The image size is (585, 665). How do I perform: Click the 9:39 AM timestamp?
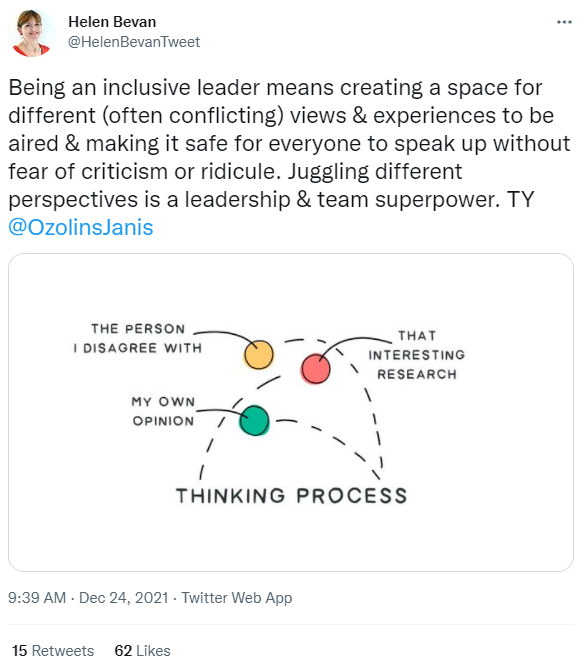coord(37,598)
